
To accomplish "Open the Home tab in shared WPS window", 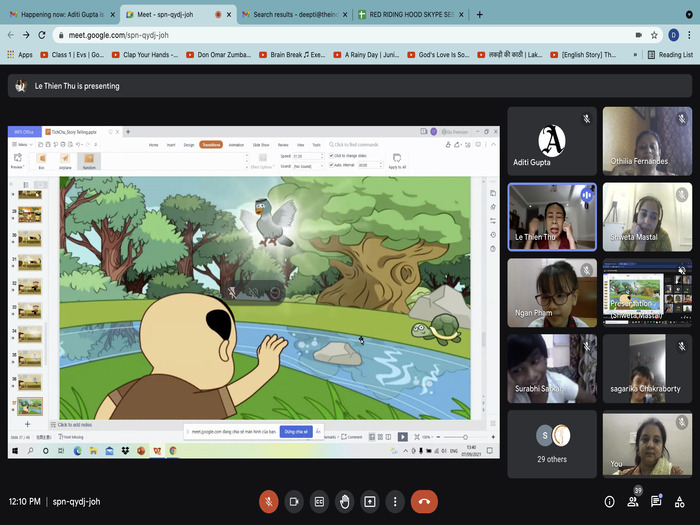I will pos(153,145).
